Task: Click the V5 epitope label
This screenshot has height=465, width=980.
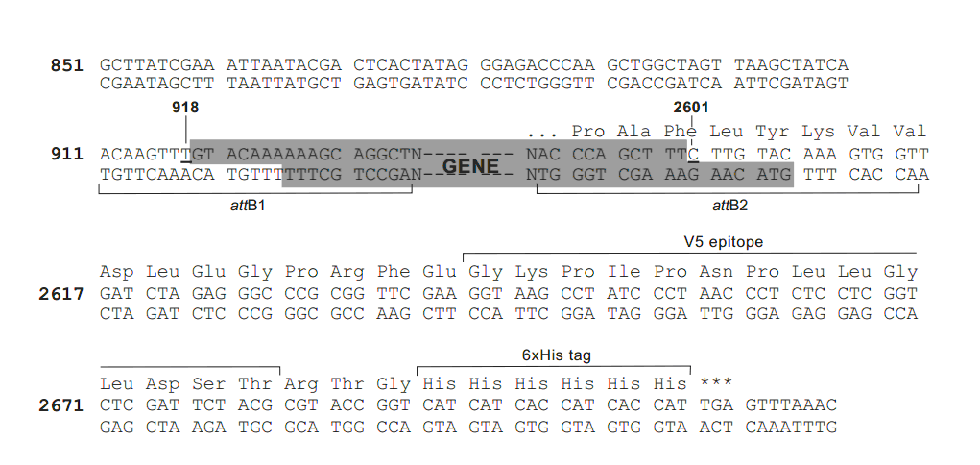Action: coord(718,242)
